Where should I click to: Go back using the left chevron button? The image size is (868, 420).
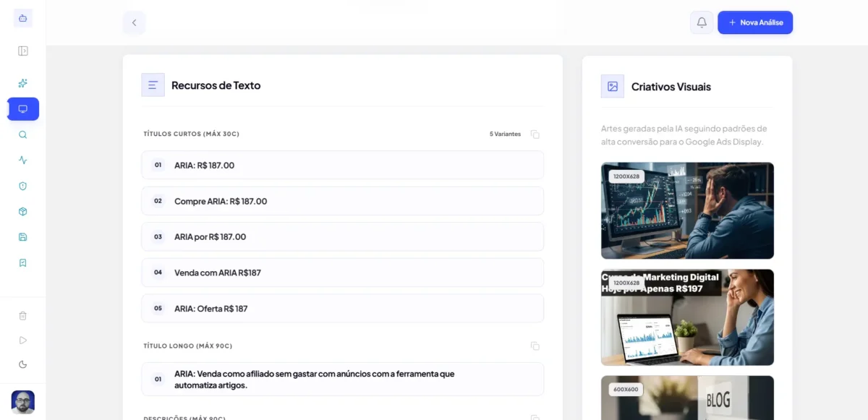[134, 22]
